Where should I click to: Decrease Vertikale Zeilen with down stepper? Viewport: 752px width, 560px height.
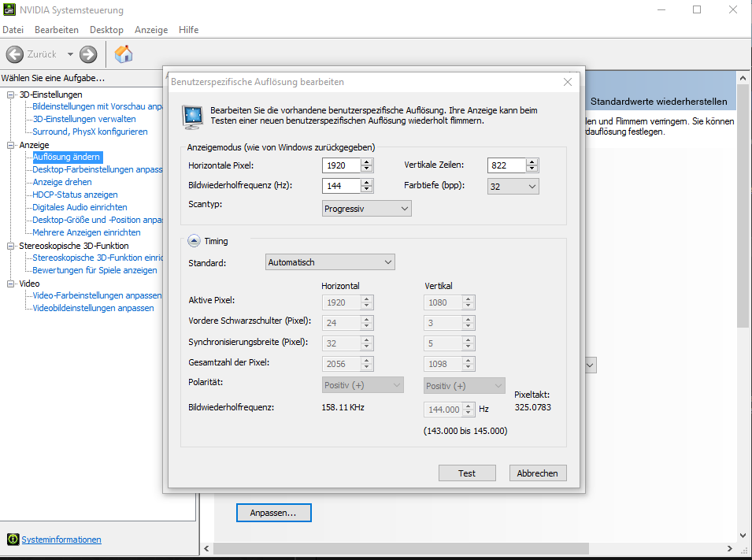click(532, 169)
